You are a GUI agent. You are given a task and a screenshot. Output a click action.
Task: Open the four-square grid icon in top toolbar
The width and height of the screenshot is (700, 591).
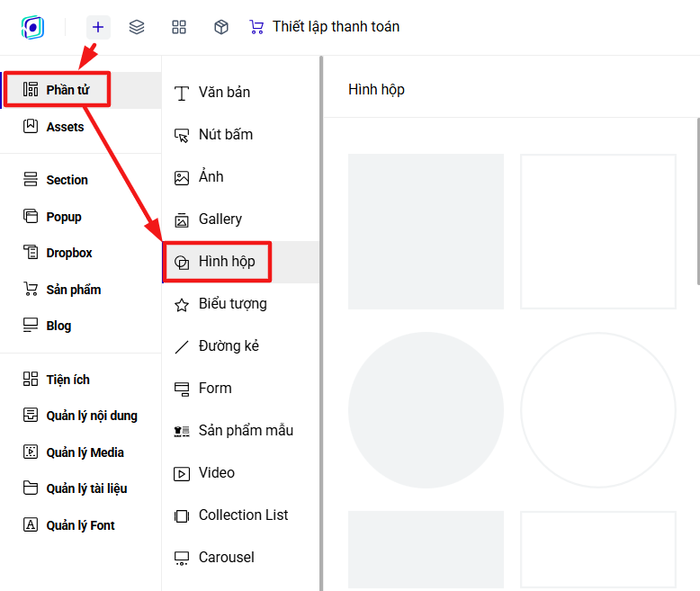pos(179,27)
